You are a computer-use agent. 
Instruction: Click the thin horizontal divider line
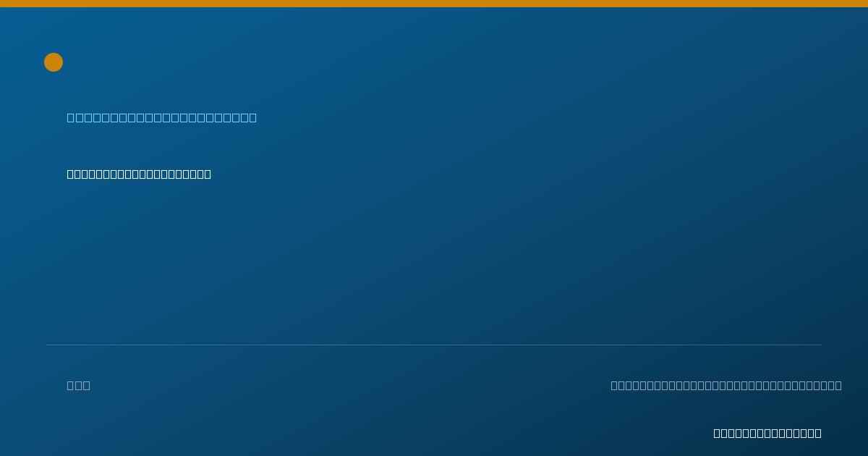click(x=434, y=345)
